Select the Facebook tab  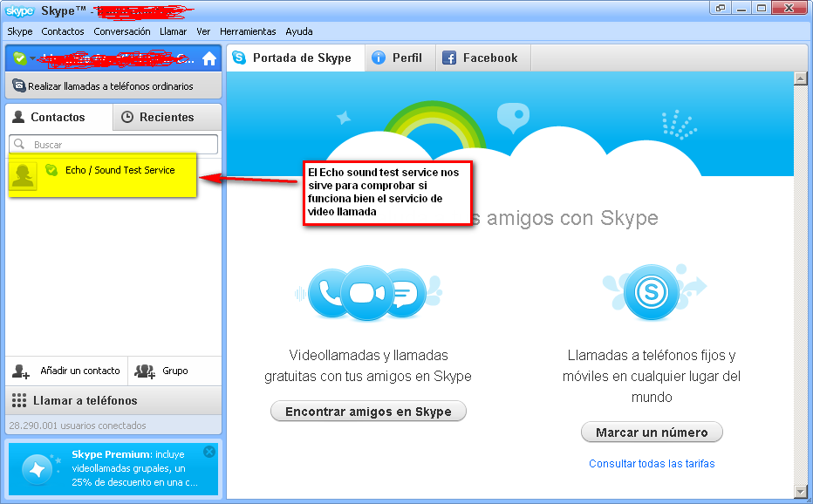[x=483, y=58]
